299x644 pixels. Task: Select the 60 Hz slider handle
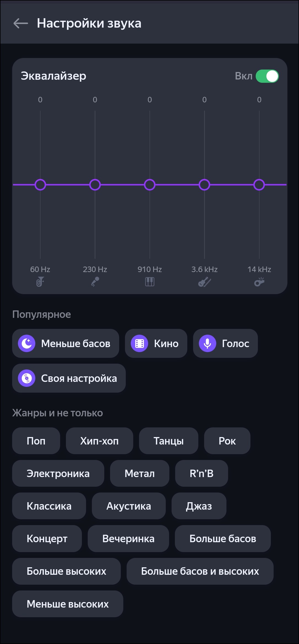pos(40,185)
